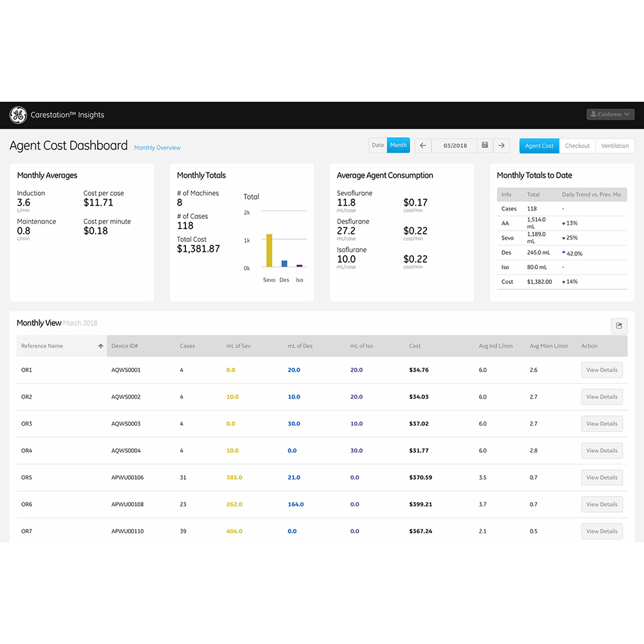Click View Details for OR1
The width and height of the screenshot is (644, 644).
point(601,370)
